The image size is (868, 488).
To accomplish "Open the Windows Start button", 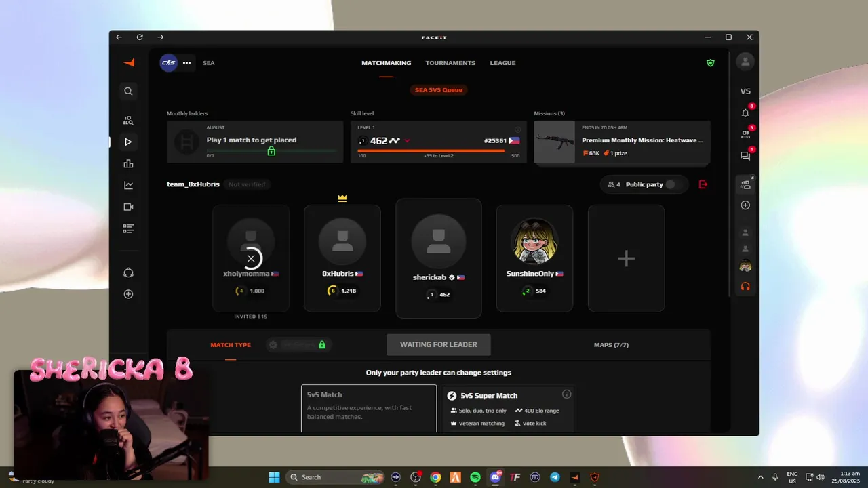I will [x=274, y=477].
